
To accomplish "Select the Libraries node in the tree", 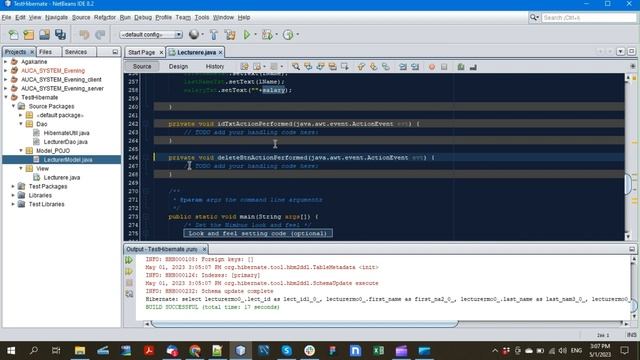I will pos(40,196).
